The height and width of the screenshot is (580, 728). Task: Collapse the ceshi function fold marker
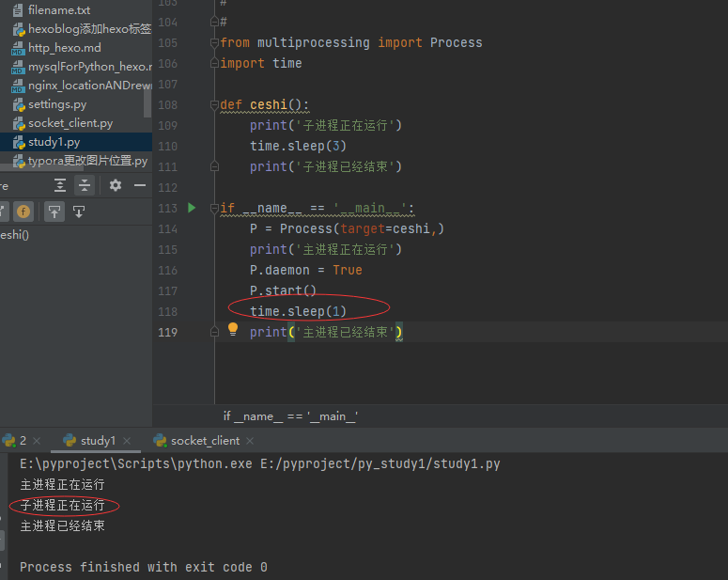(215, 104)
